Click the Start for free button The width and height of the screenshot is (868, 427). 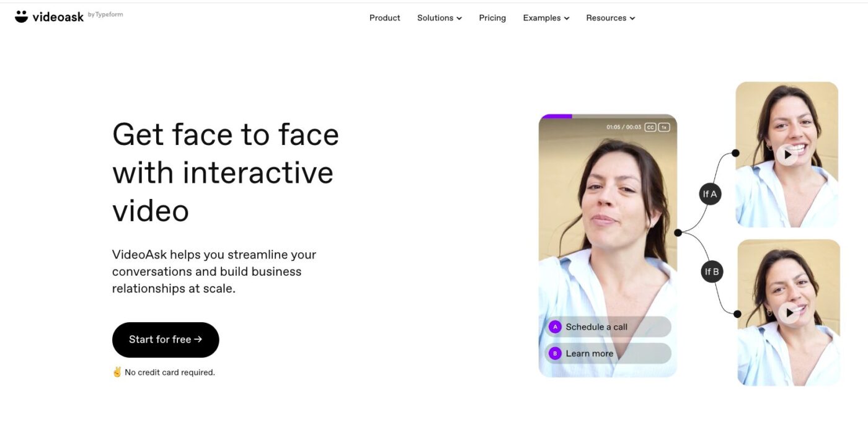(x=166, y=340)
